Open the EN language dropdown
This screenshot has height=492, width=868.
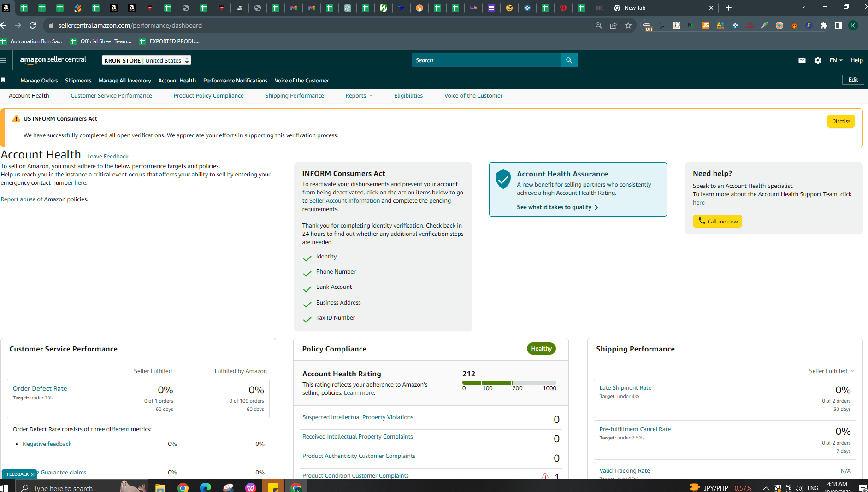tap(836, 60)
